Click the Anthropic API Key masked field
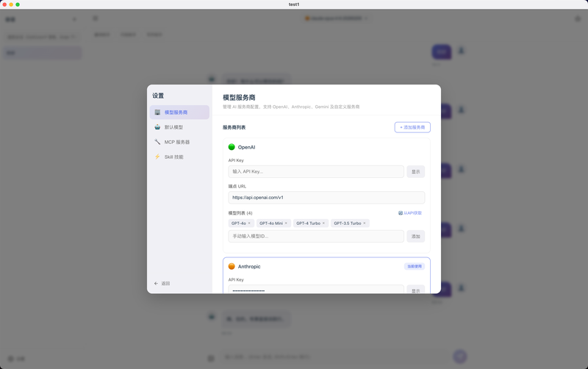588x369 pixels. [316, 290]
